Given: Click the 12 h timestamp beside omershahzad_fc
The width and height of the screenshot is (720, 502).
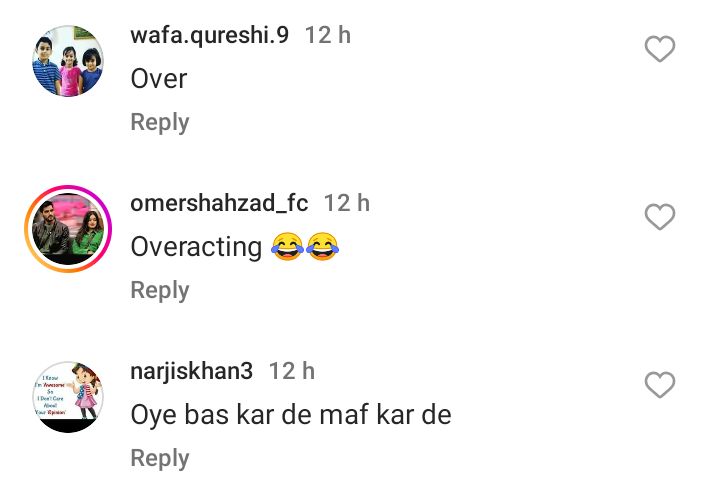Looking at the screenshot, I should [347, 203].
